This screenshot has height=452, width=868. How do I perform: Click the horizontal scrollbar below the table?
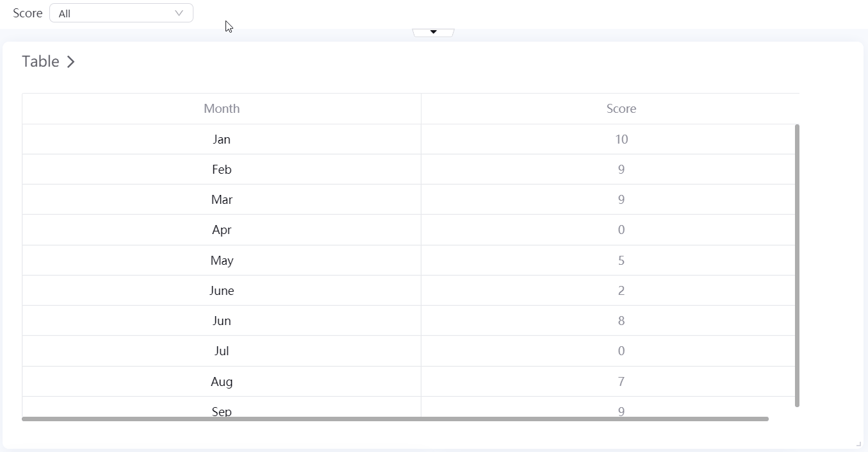(395, 419)
